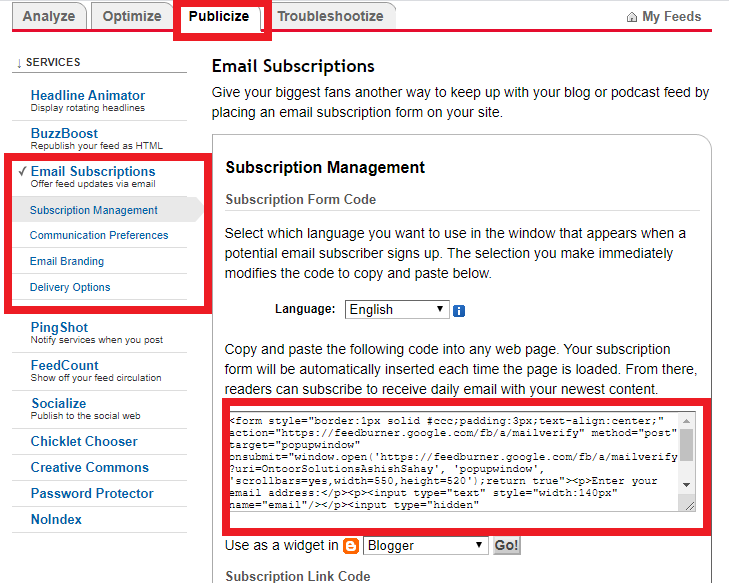Open the Headline Animator service

pyautogui.click(x=88, y=95)
